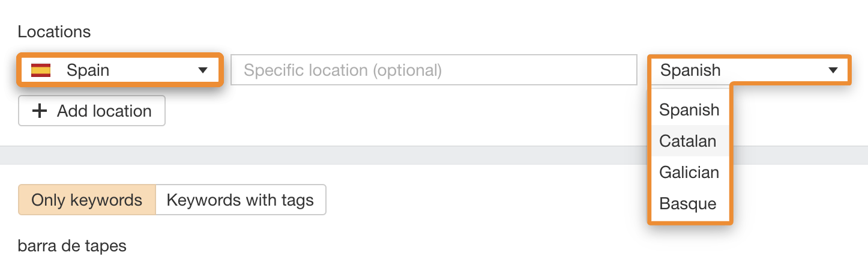The image size is (868, 279).
Task: Open the country selector showing Spain
Action: click(121, 70)
